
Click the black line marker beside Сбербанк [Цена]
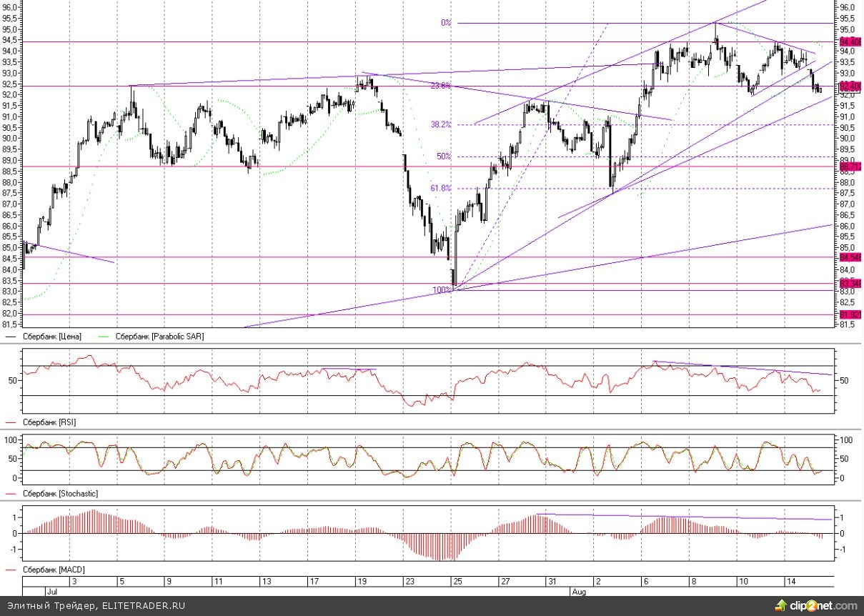coord(11,337)
